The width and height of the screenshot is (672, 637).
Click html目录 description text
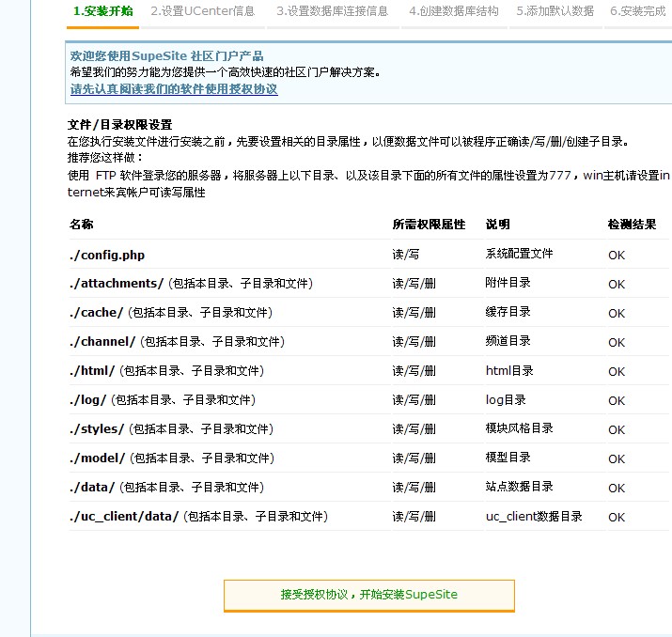pyautogui.click(x=509, y=370)
